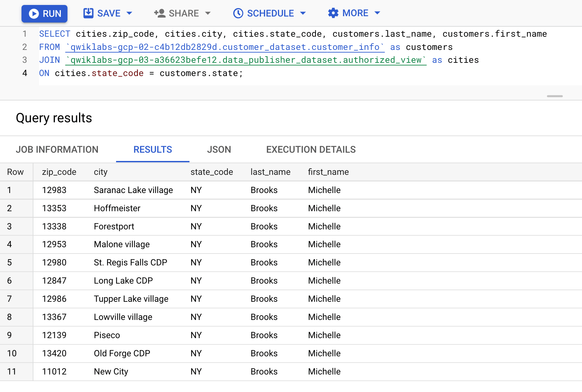Expand the SAVE dropdown arrow
This screenshot has height=392, width=582.
129,13
